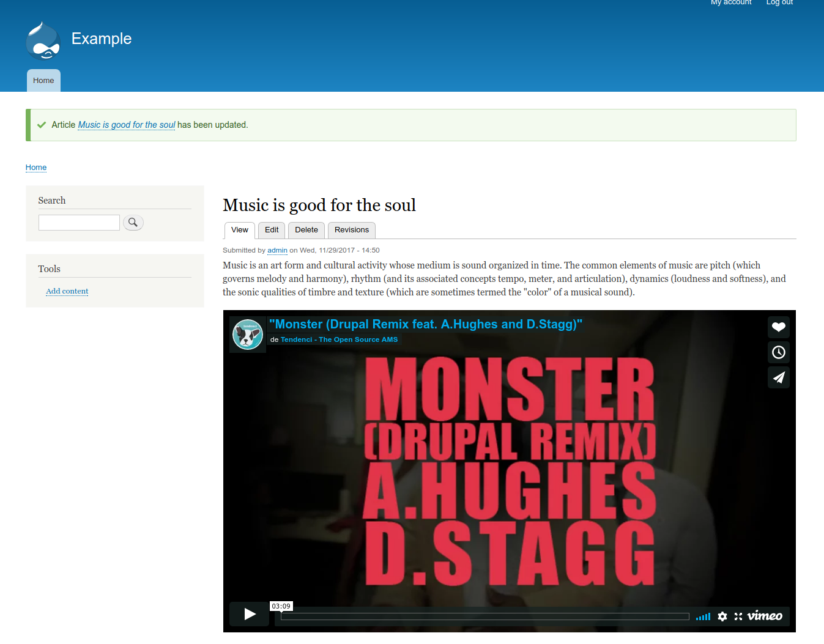Screen dimensions: 824x644
Task: Click the Tendenci channel avatar
Action: [x=248, y=335]
